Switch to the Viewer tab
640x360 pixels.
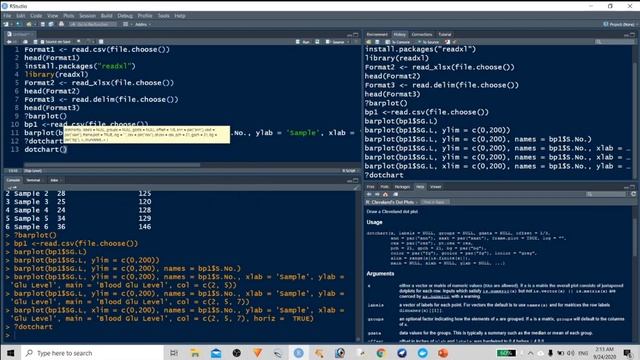(436, 187)
